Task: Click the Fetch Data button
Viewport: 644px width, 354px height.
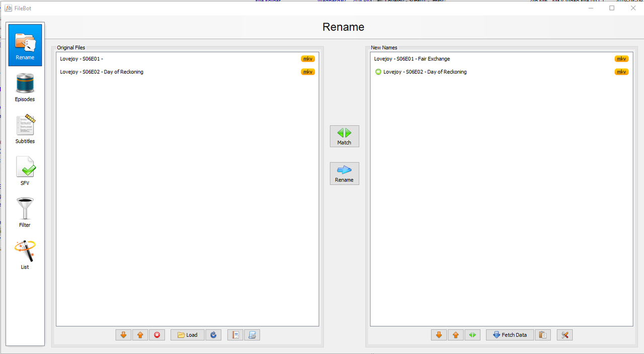Action: pyautogui.click(x=510, y=335)
